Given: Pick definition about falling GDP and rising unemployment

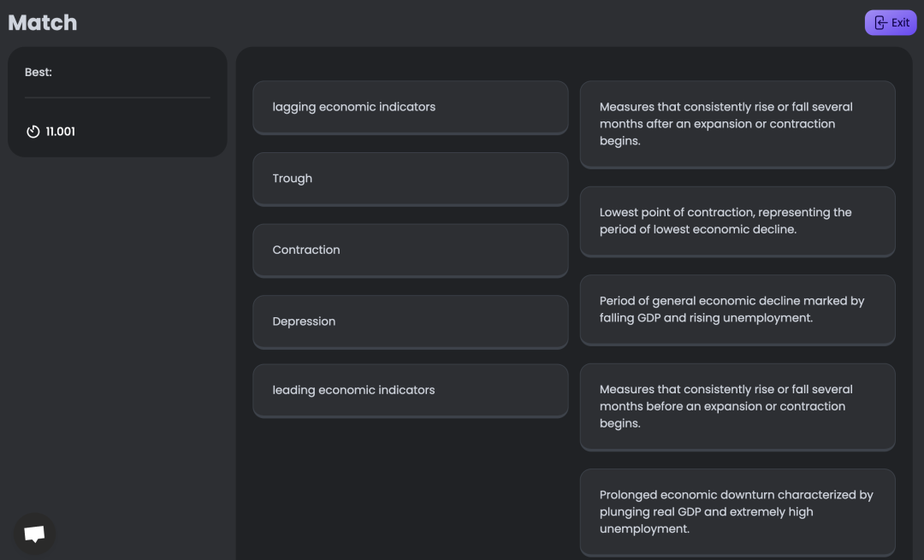Looking at the screenshot, I should tap(737, 309).
